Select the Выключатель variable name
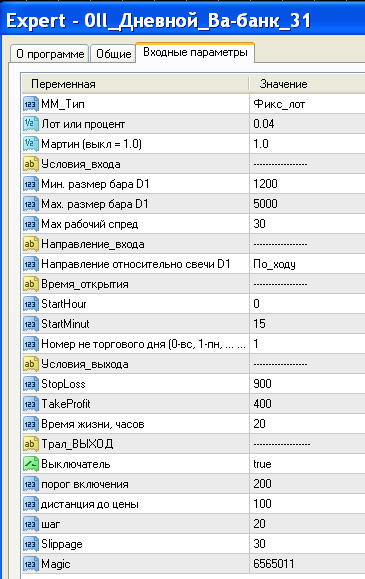 coord(76,464)
